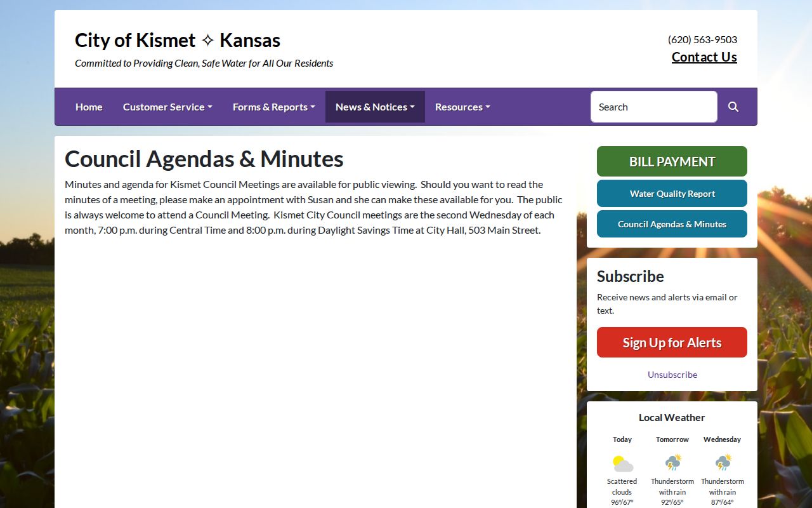
Task: Expand the Forms & Reports dropdown
Action: [273, 107]
